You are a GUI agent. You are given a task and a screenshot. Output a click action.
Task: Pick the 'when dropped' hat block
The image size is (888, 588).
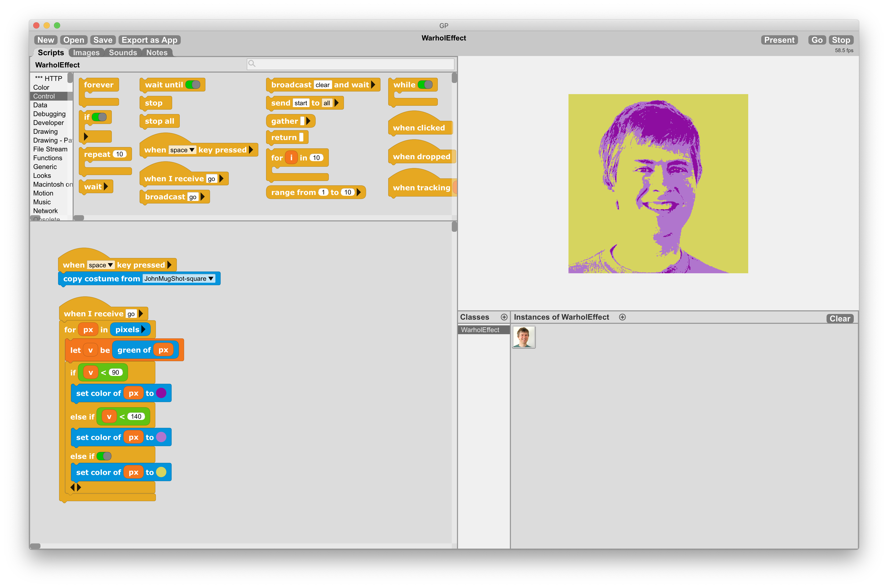[x=422, y=152]
